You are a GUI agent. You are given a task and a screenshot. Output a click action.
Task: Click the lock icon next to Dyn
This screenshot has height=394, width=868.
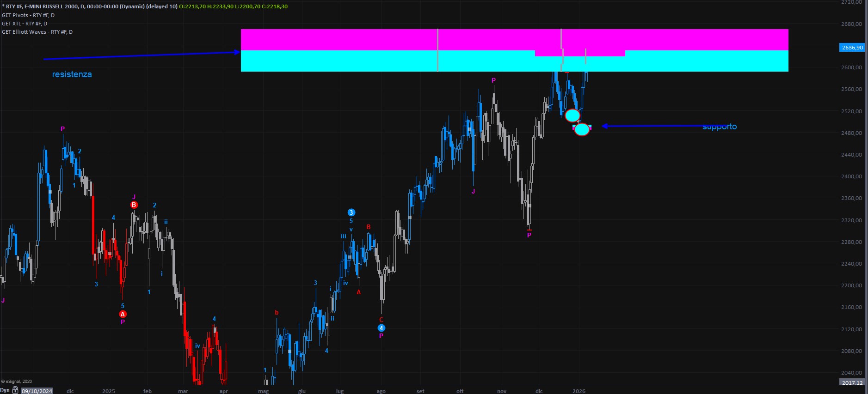15,390
